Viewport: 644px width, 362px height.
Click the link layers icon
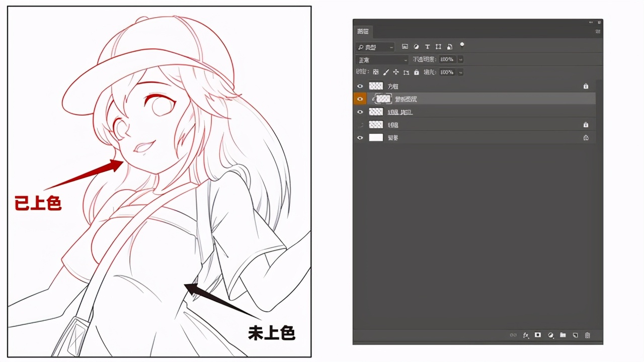coord(513,335)
